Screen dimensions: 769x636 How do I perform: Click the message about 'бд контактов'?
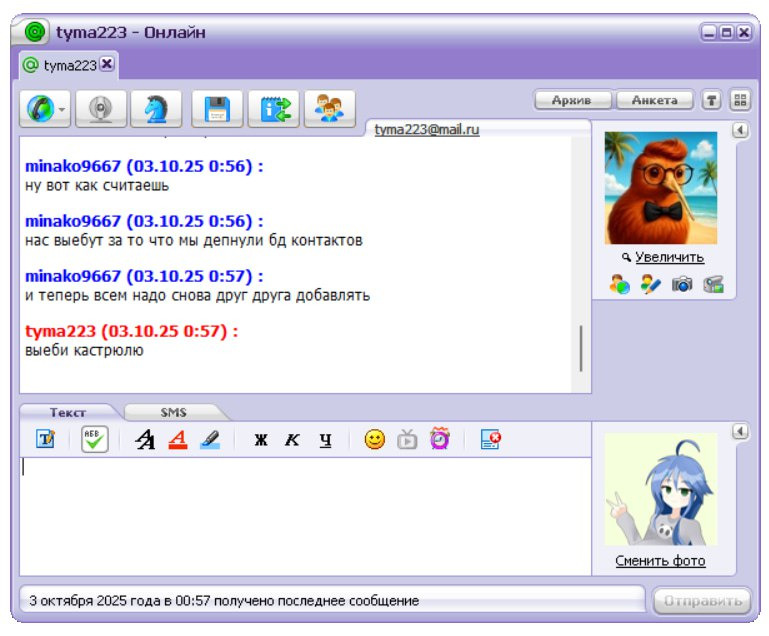click(x=194, y=241)
